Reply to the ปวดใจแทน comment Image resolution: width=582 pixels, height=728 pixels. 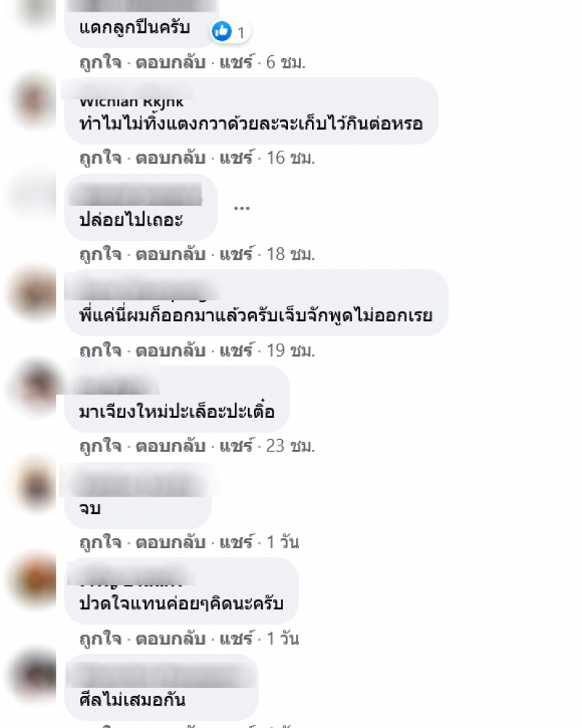click(x=170, y=638)
